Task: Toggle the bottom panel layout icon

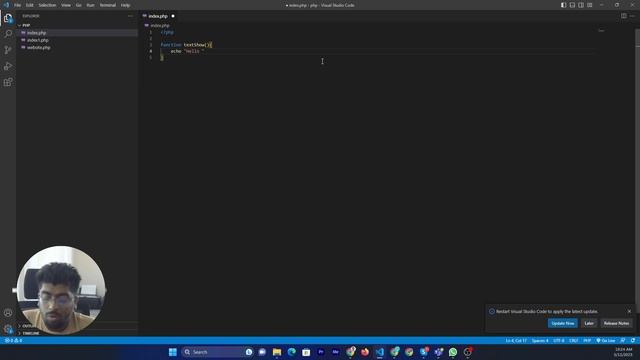Action: click(x=572, y=5)
